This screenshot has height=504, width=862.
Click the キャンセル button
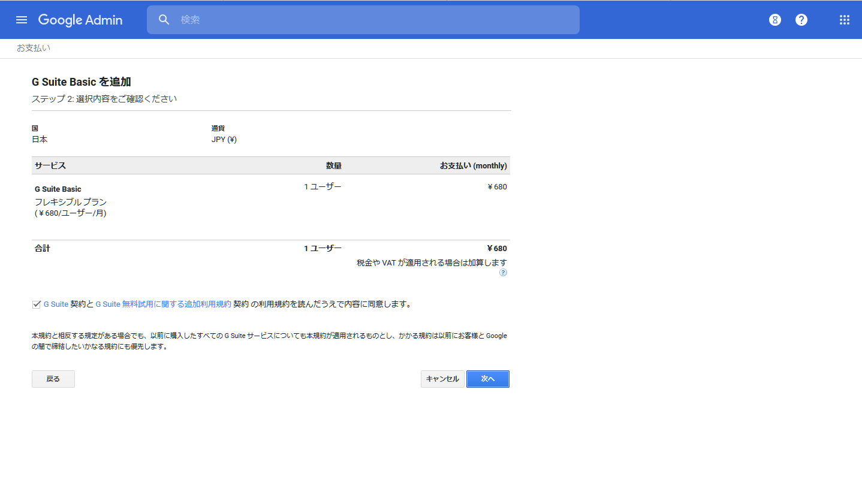click(442, 379)
